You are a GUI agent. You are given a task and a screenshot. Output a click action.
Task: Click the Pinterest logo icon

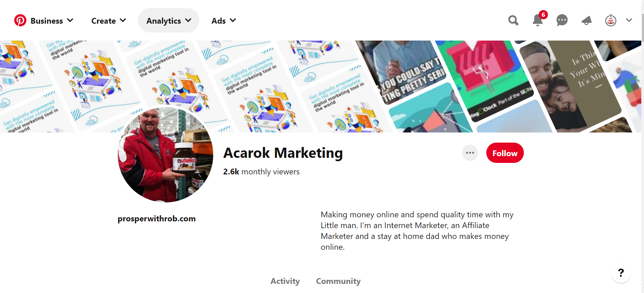coord(20,21)
